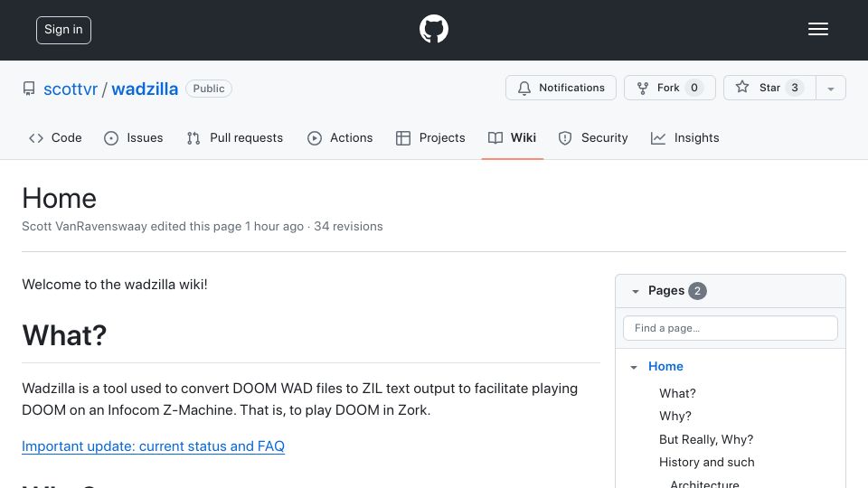
Task: Click the Welcome to the wadzilla wiki! text
Action: [x=115, y=285]
